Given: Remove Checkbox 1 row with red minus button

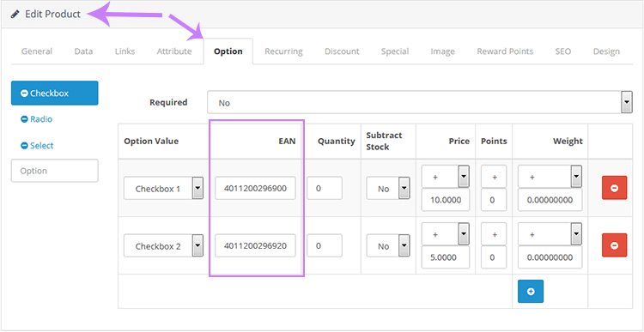Looking at the screenshot, I should coord(615,188).
